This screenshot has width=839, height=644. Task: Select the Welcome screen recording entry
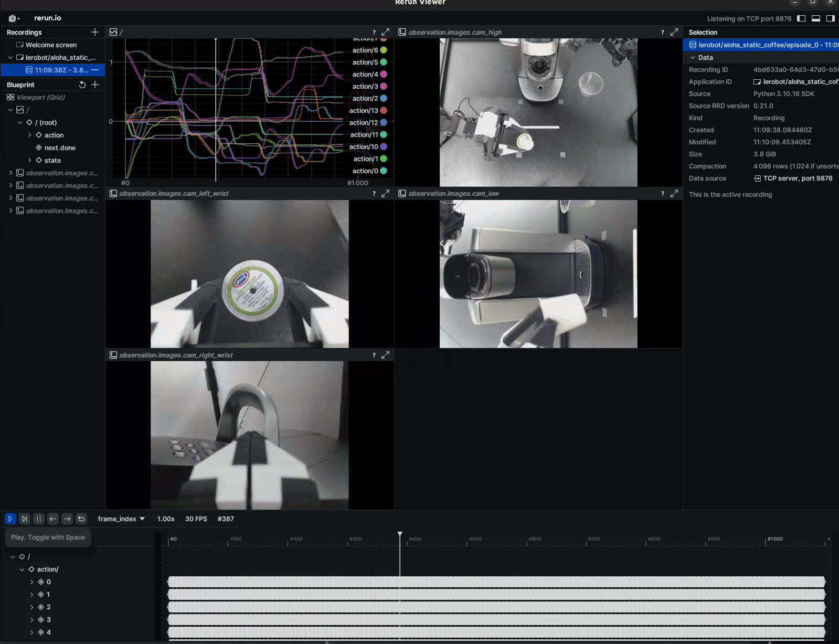pos(51,45)
